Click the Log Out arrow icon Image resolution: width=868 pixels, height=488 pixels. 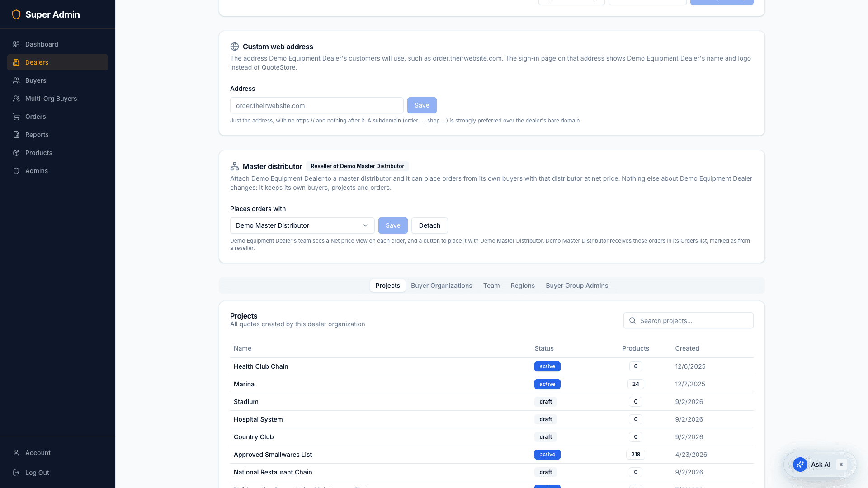[16, 473]
